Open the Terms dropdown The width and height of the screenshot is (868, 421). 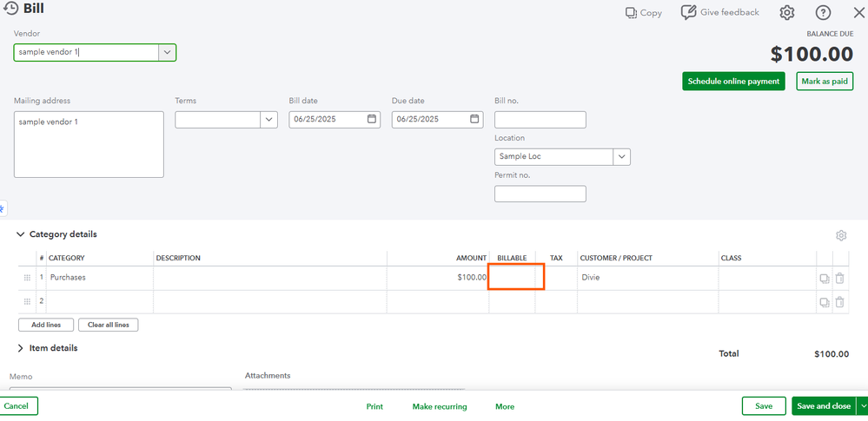coord(269,120)
